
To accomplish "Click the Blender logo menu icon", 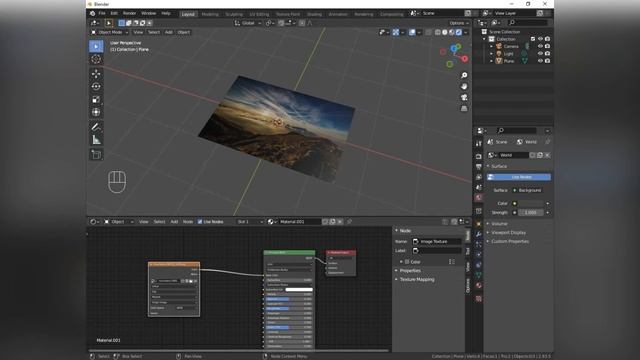I will (x=93, y=13).
